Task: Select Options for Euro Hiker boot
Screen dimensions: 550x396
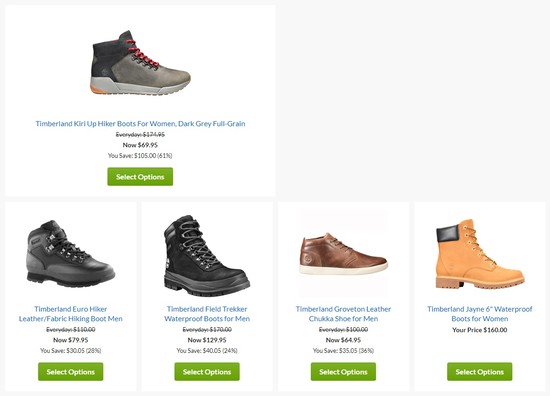Action: click(71, 372)
